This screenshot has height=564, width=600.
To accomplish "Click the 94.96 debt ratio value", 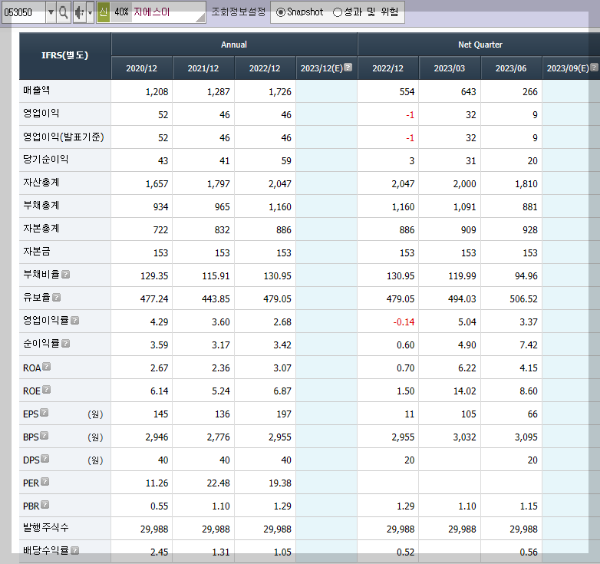I will pos(526,276).
